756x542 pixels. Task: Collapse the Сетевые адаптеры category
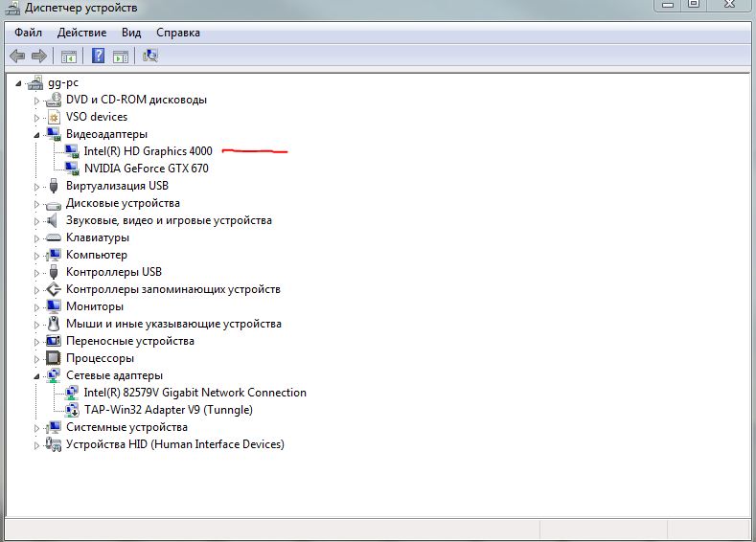[37, 376]
